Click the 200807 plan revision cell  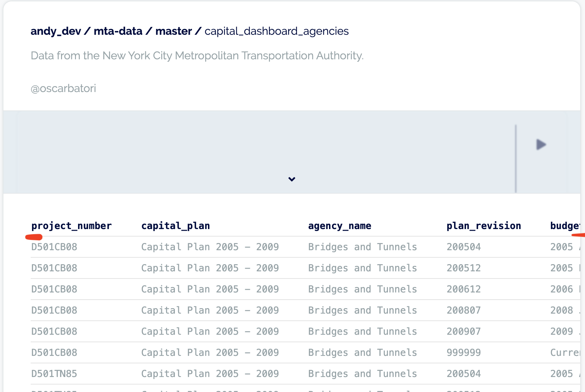pyautogui.click(x=464, y=310)
